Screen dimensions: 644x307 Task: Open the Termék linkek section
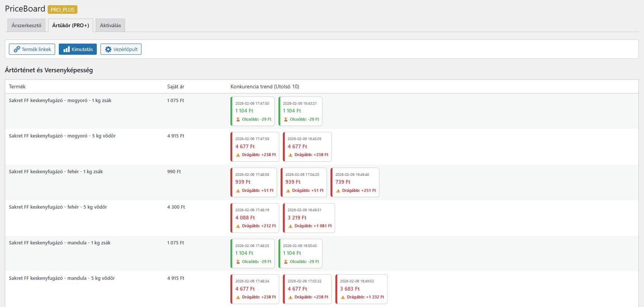coord(32,49)
